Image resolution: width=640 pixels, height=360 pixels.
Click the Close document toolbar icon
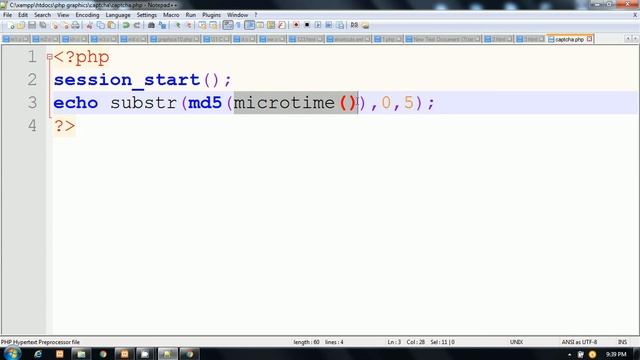[x=54, y=25]
